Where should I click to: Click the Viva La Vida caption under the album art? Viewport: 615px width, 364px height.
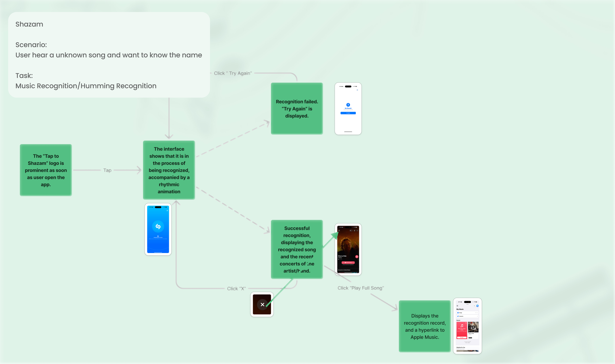point(471,334)
